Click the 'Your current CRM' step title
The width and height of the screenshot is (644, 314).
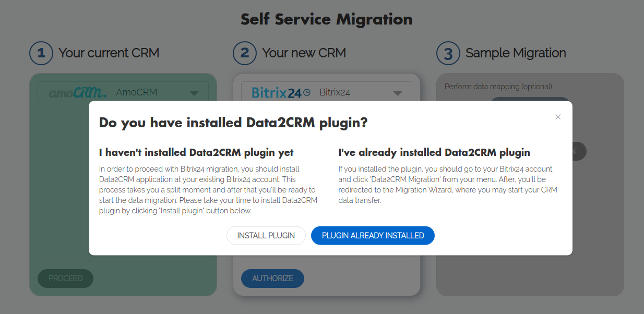(x=109, y=53)
